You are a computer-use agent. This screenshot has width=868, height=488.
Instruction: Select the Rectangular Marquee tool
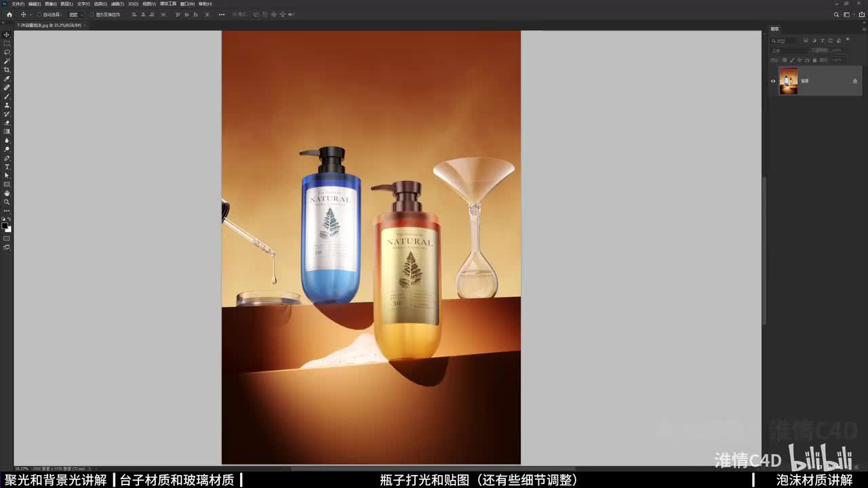click(x=7, y=43)
